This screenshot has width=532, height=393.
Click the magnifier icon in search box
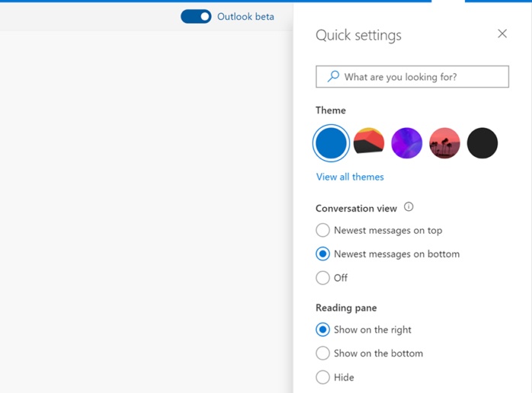click(333, 76)
